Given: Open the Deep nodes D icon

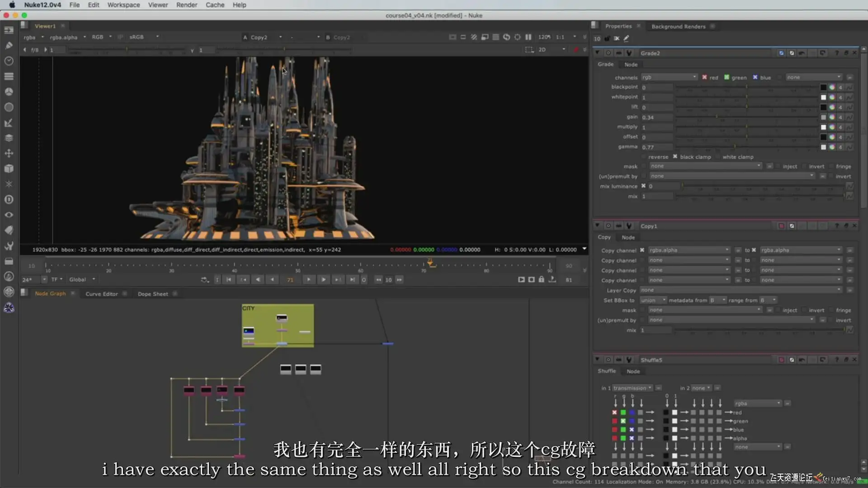Looking at the screenshot, I should click(x=9, y=199).
